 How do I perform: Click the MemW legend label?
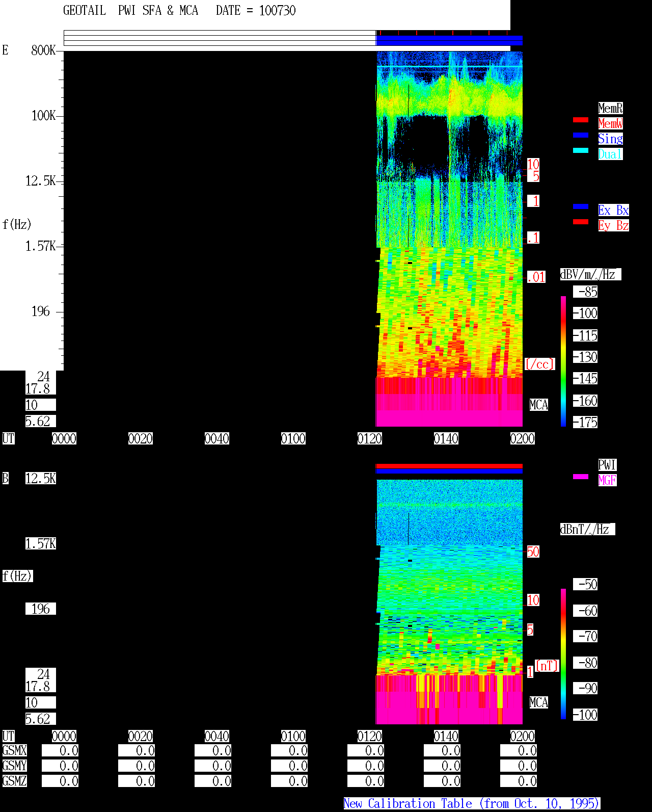(610, 123)
